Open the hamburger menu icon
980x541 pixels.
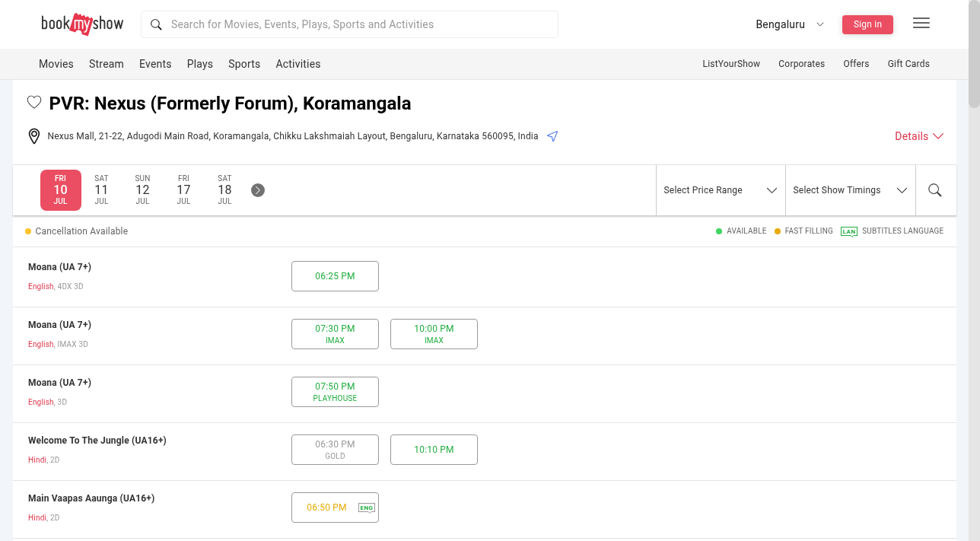(921, 24)
